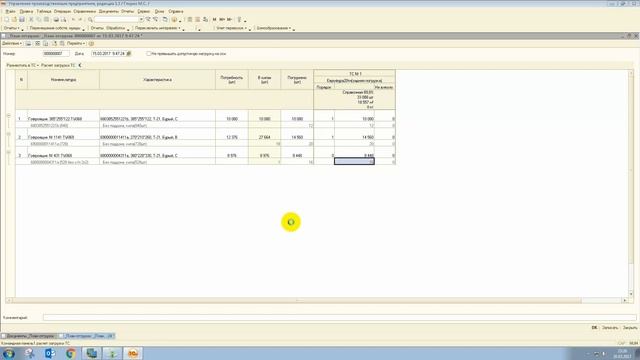The height and width of the screenshot is (360, 640).
Task: Click the Redo arrow icon
Action: [80, 20]
